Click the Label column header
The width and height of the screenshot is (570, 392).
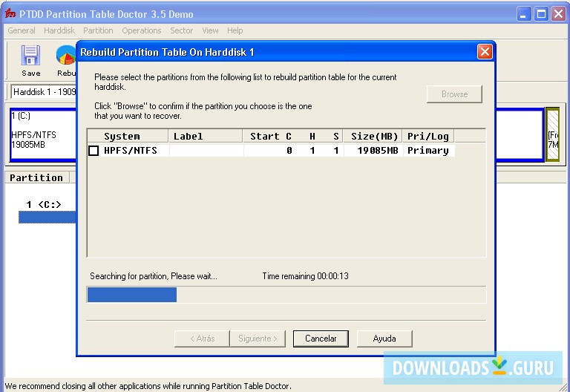pos(206,137)
